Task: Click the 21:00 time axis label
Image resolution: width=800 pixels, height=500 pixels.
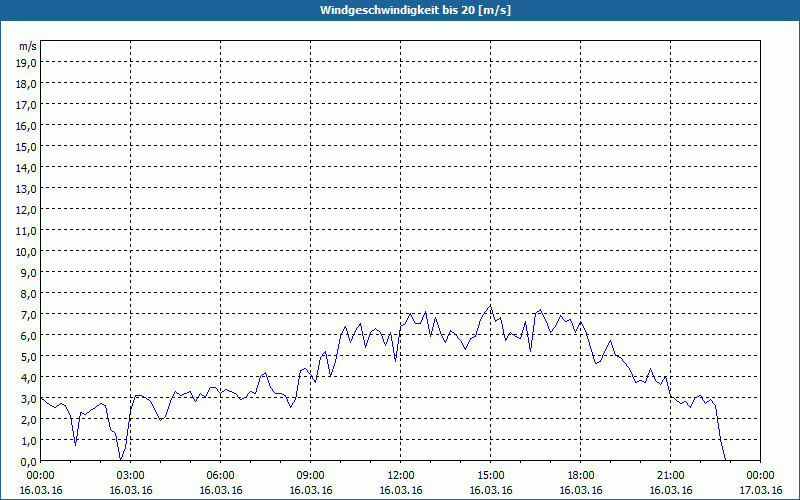Action: point(670,476)
